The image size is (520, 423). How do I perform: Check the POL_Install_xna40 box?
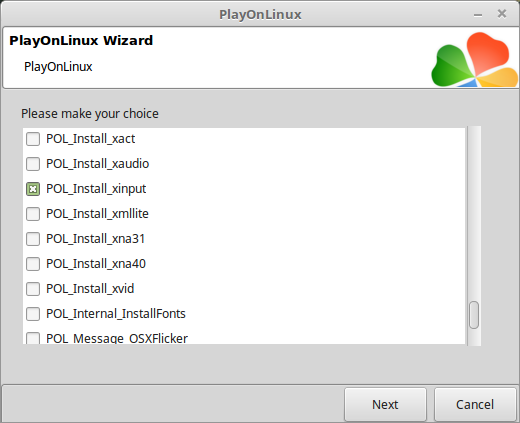[x=33, y=264]
